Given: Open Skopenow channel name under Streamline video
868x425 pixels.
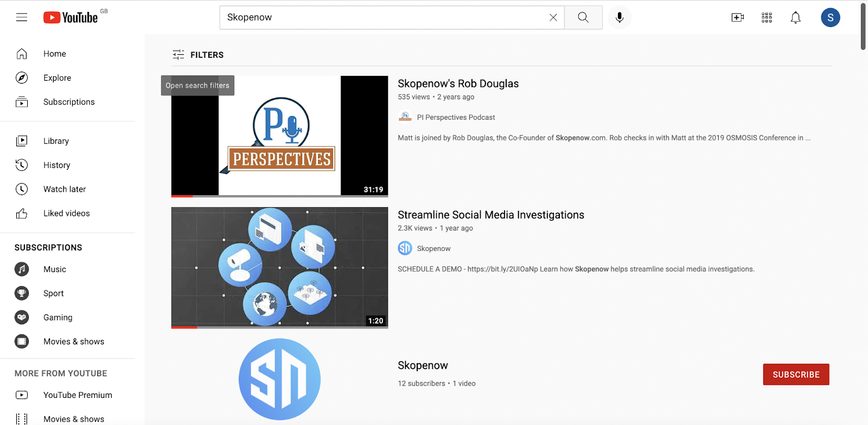Looking at the screenshot, I should coord(433,248).
